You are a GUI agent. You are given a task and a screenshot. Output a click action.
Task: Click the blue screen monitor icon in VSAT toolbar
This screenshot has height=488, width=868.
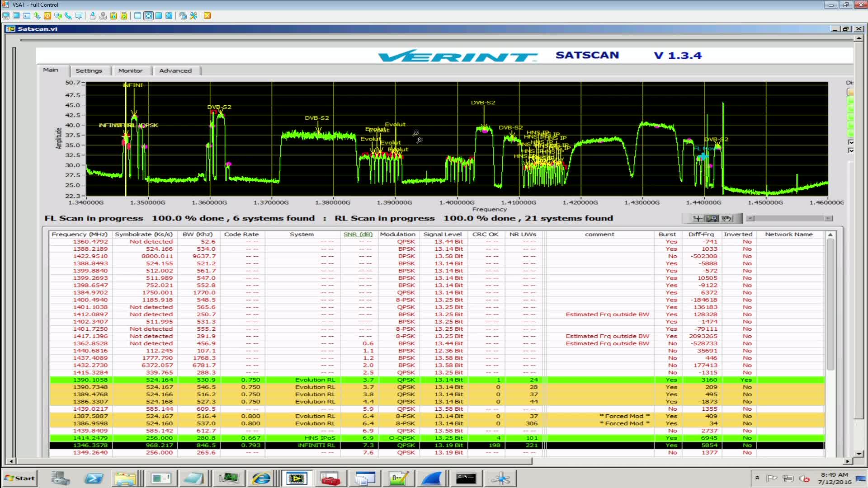click(16, 16)
